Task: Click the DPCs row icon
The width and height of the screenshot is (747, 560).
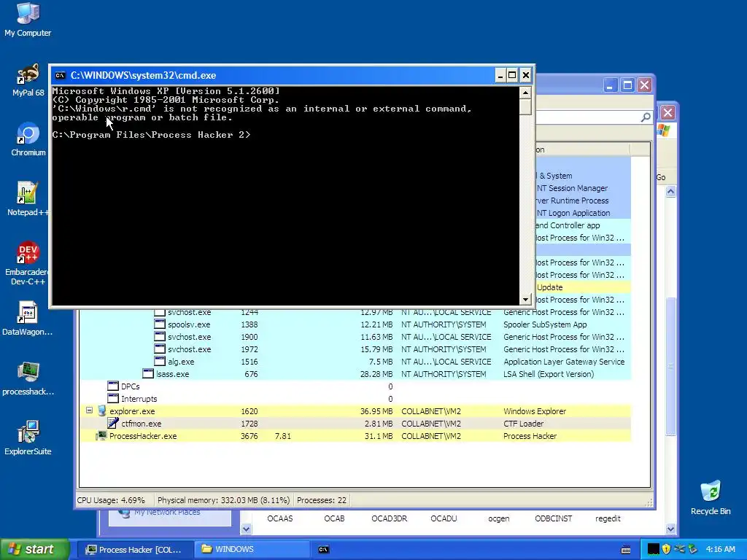Action: (x=113, y=386)
